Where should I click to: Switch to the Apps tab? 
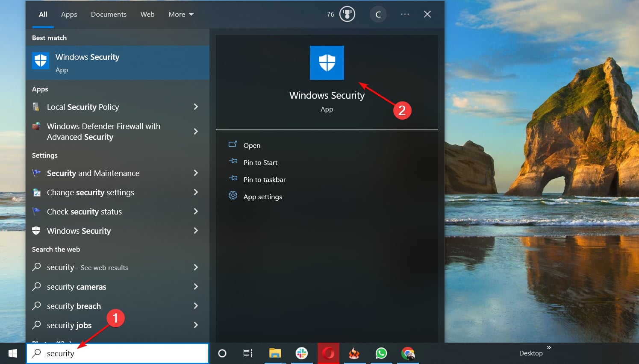coord(69,14)
